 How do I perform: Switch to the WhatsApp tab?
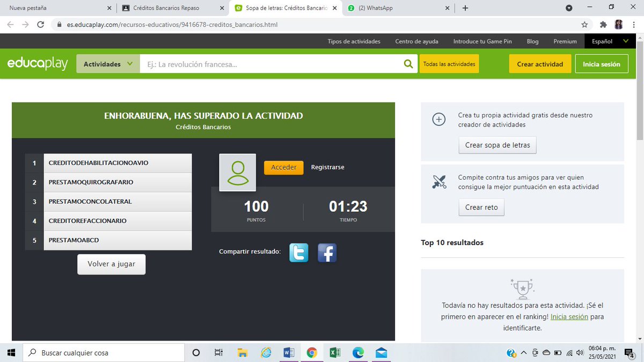397,8
